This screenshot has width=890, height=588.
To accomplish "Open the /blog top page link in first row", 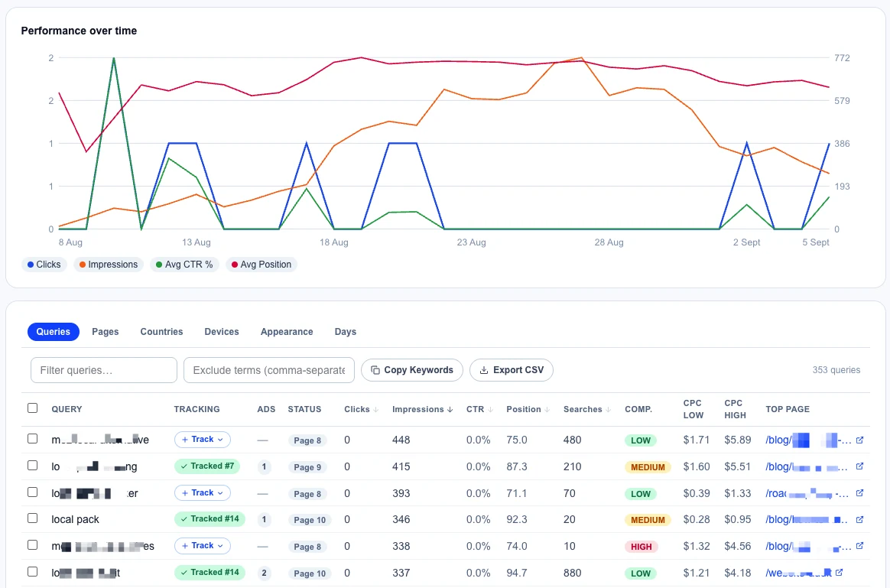I will pyautogui.click(x=807, y=440).
